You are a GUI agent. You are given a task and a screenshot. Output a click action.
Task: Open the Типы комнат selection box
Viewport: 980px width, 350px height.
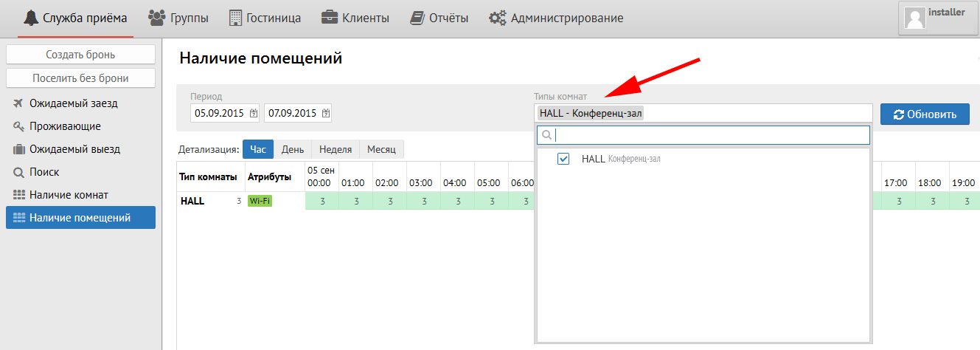point(703,113)
